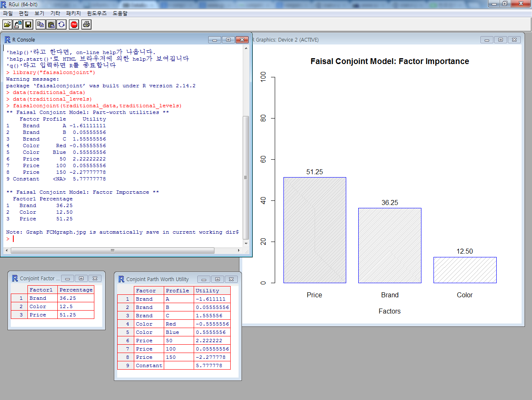This screenshot has height=400, width=532.
Task: Click R Console vertical scrollbar up arrow
Action: click(246, 48)
